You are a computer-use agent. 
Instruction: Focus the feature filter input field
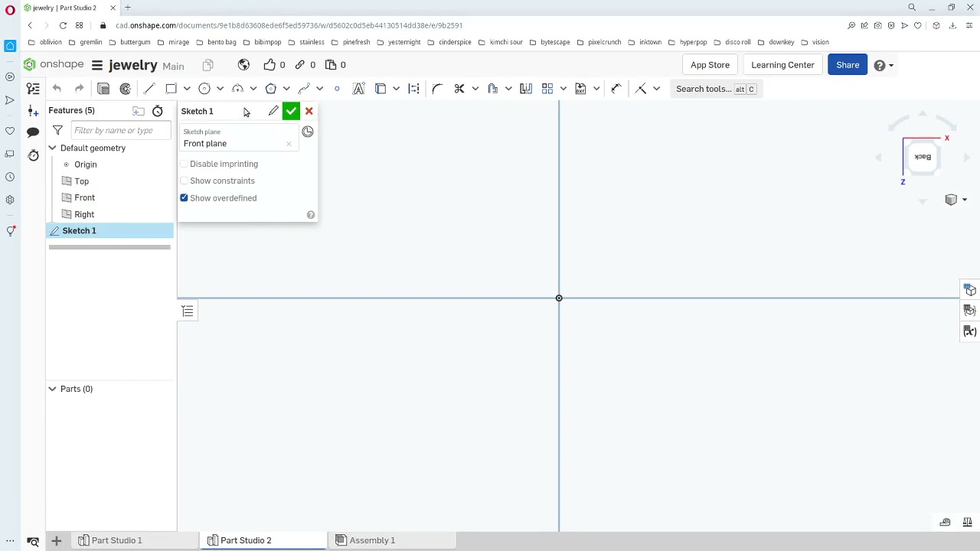(x=120, y=131)
